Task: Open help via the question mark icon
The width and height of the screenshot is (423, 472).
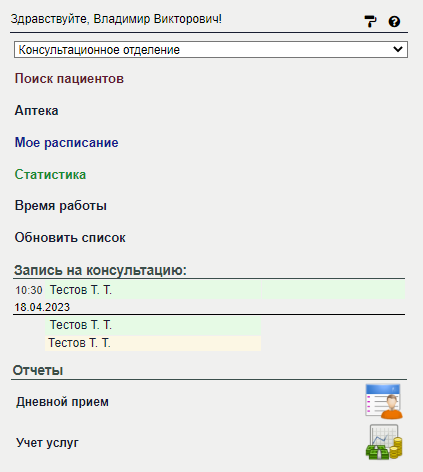Action: click(394, 22)
